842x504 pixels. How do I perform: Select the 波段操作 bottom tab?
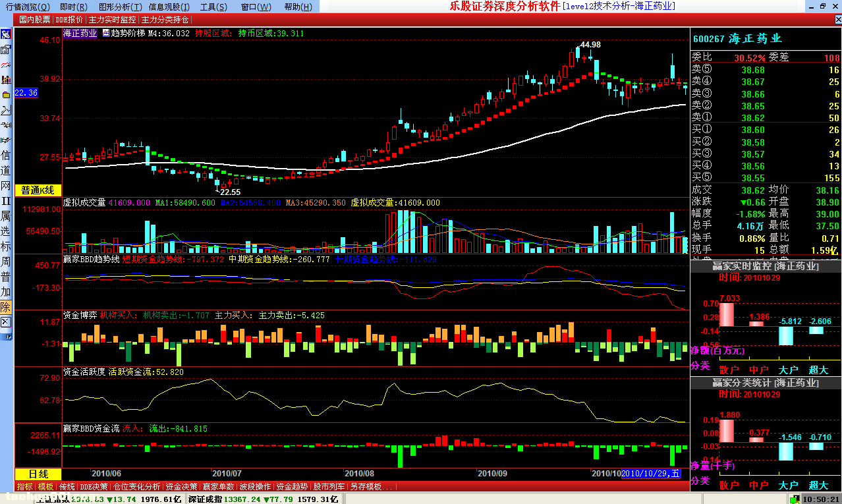point(255,487)
